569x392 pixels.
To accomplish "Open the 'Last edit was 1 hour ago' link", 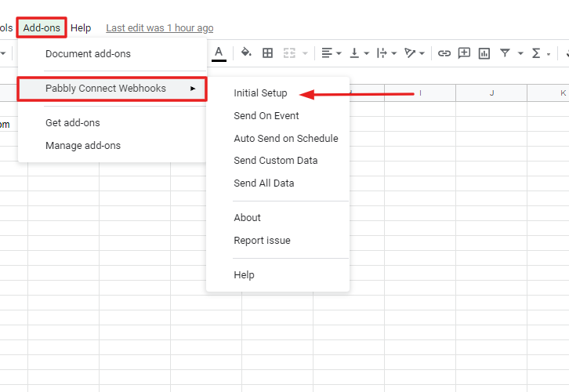I will point(160,28).
